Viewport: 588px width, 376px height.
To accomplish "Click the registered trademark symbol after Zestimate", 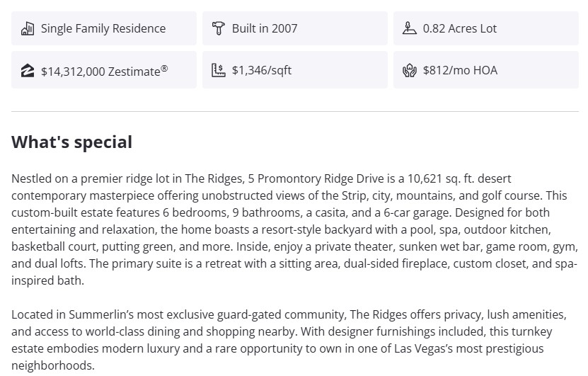I will pyautogui.click(x=165, y=68).
